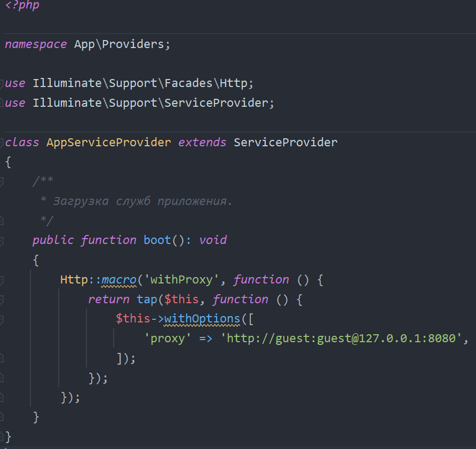Click the "=>" arrow operator
Image resolution: width=476 pixels, height=449 pixels.
205,338
